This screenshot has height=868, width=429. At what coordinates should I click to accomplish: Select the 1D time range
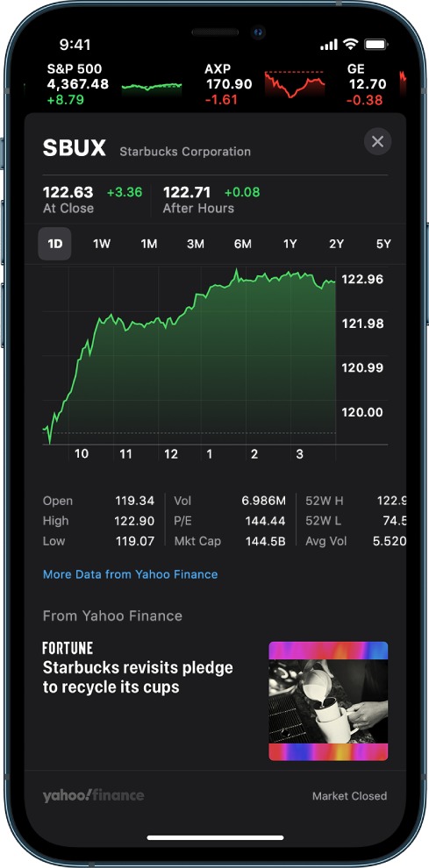54,244
